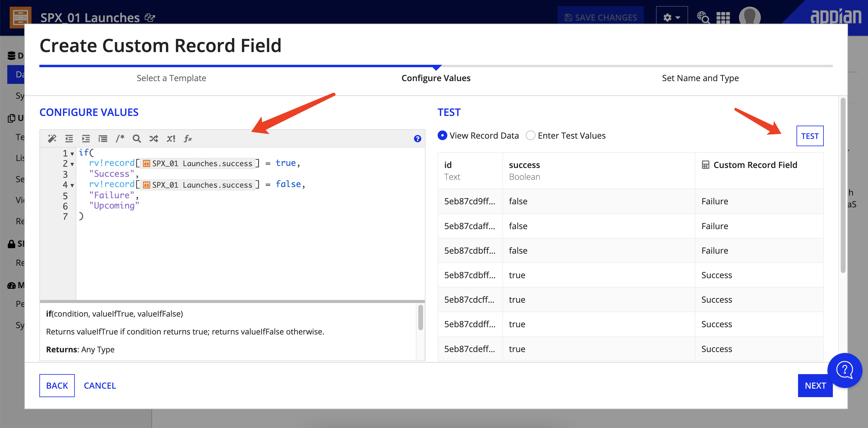Click the Success value in 5eb87cdeff... row
The image size is (868, 428).
click(x=716, y=349)
